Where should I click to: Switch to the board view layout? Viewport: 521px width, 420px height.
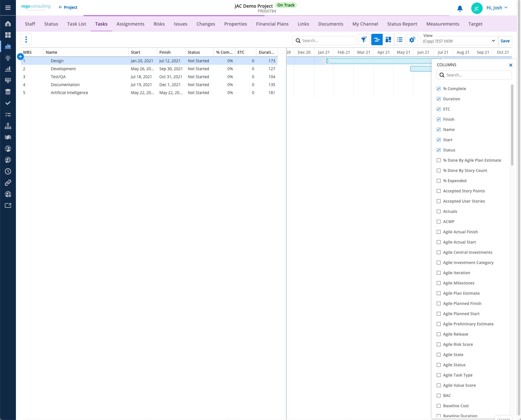[x=388, y=40]
